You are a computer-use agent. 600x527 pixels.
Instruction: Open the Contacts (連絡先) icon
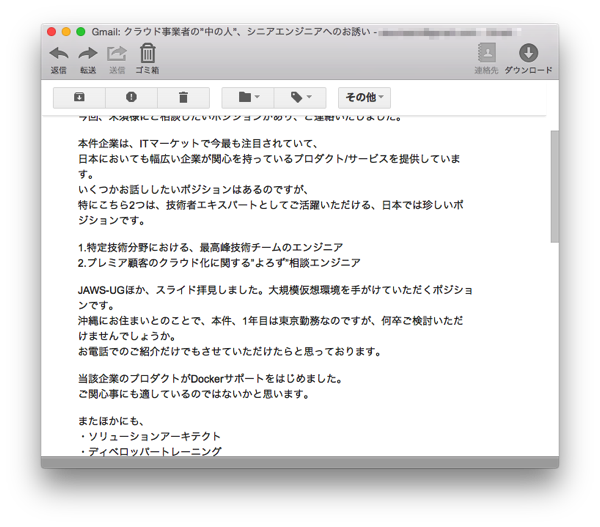(487, 52)
